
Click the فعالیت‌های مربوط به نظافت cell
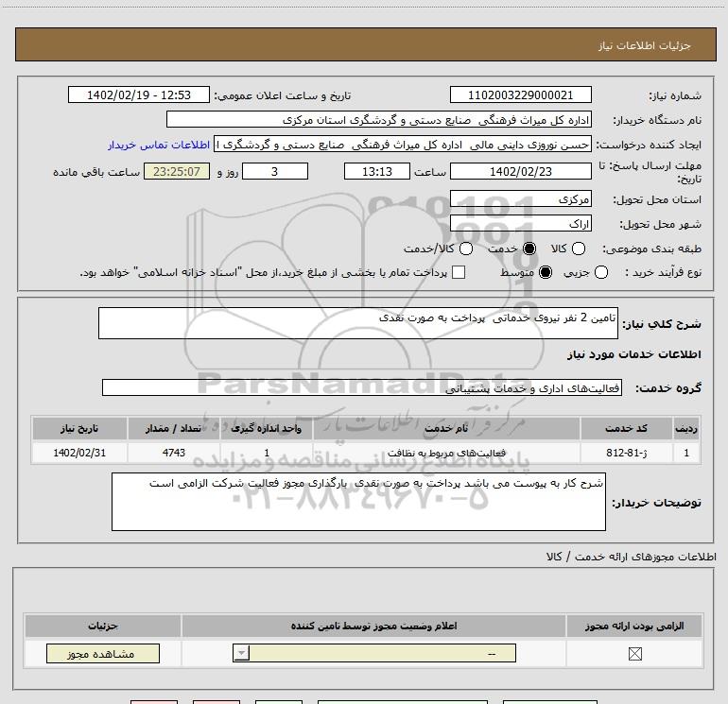(x=446, y=453)
